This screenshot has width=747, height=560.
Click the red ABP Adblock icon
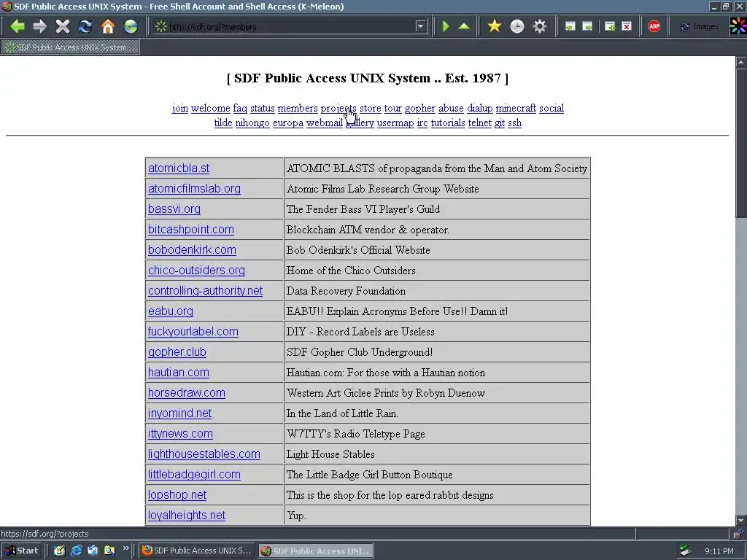tap(654, 26)
